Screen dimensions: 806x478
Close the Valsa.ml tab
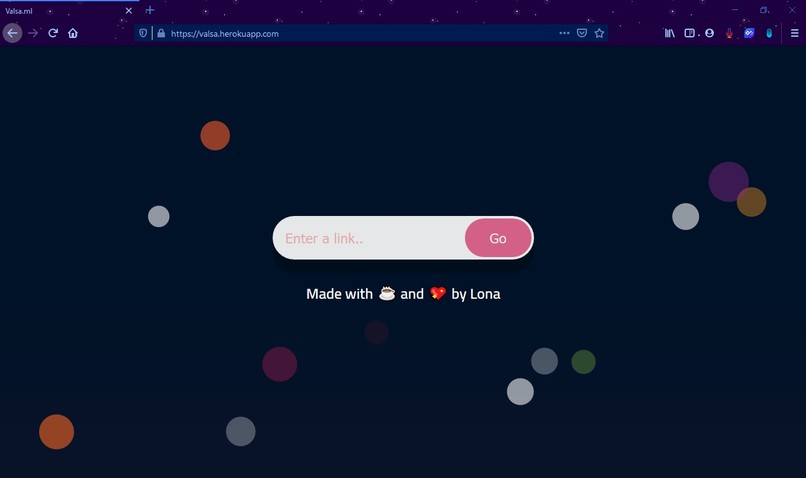129,11
